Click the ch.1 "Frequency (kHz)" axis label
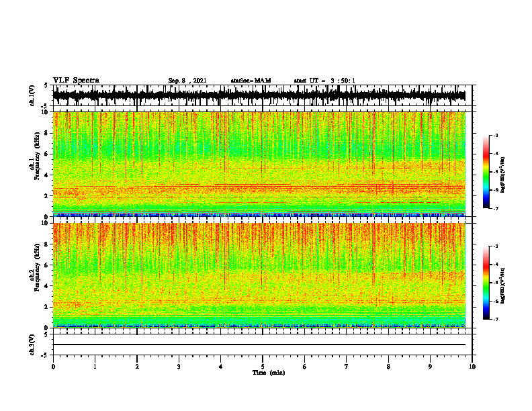This screenshot has width=532, height=411. (37, 156)
